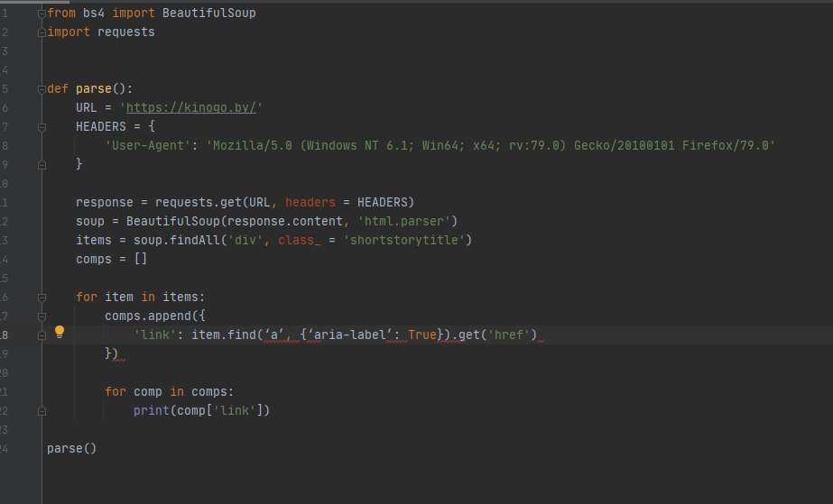Click 'print' in the last loop

(152, 410)
